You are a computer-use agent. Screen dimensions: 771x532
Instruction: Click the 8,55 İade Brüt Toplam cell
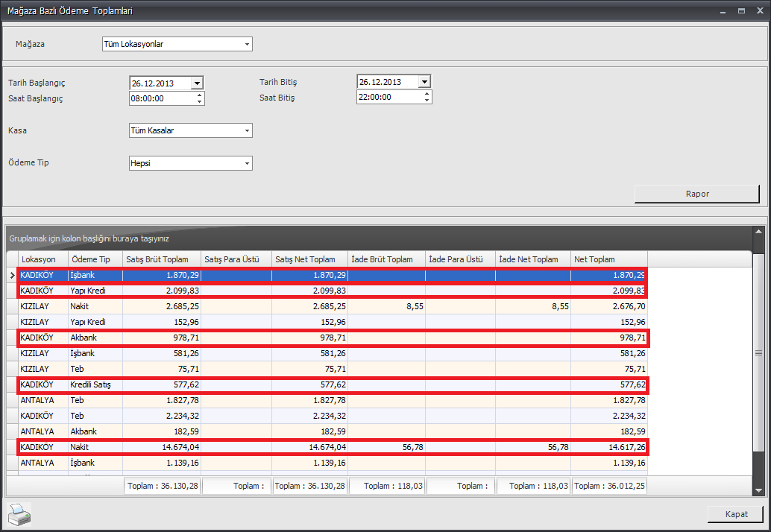(386, 306)
